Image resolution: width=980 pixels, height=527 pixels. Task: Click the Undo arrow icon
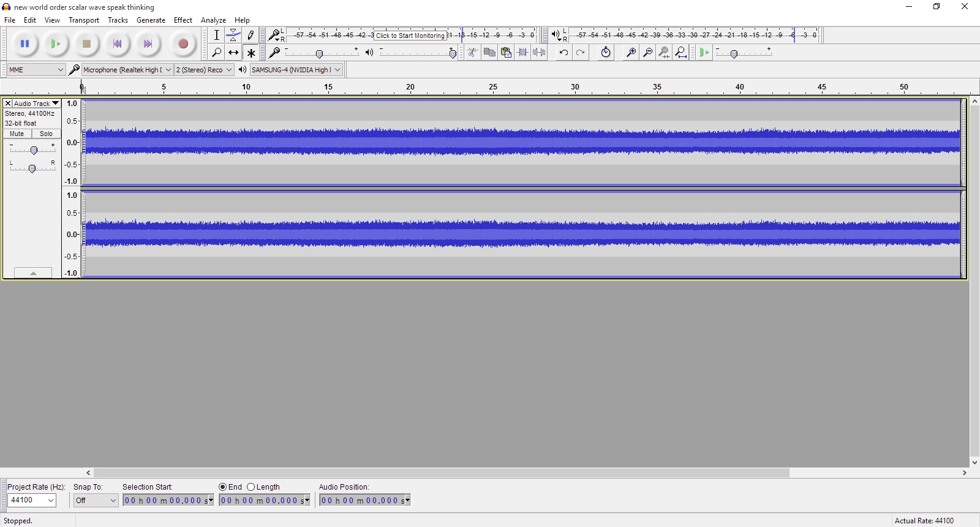point(563,53)
